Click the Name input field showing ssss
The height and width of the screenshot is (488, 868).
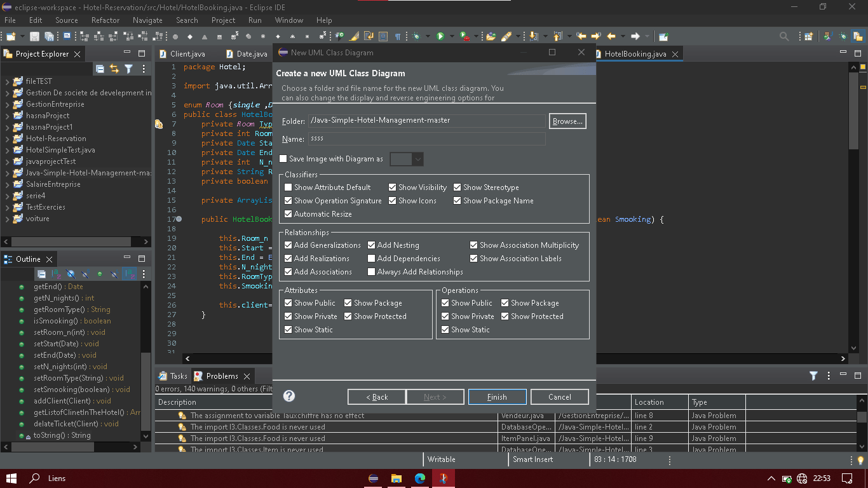426,139
